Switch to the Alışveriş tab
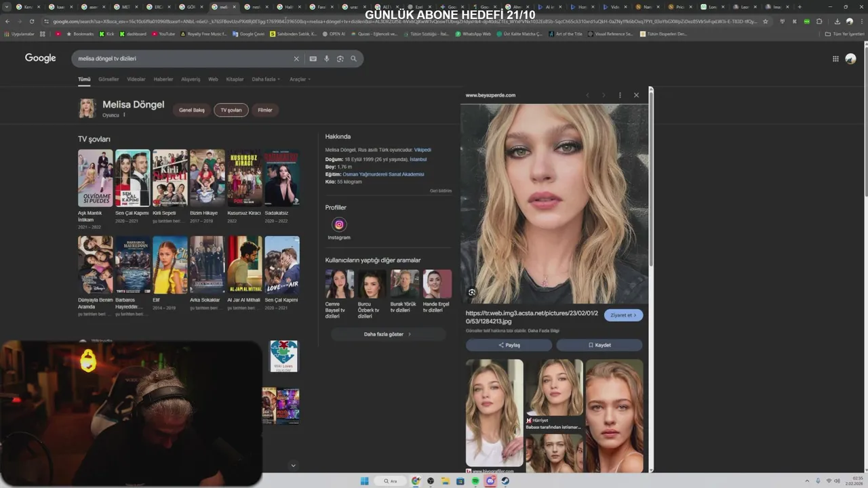This screenshot has width=868, height=488. coord(191,79)
